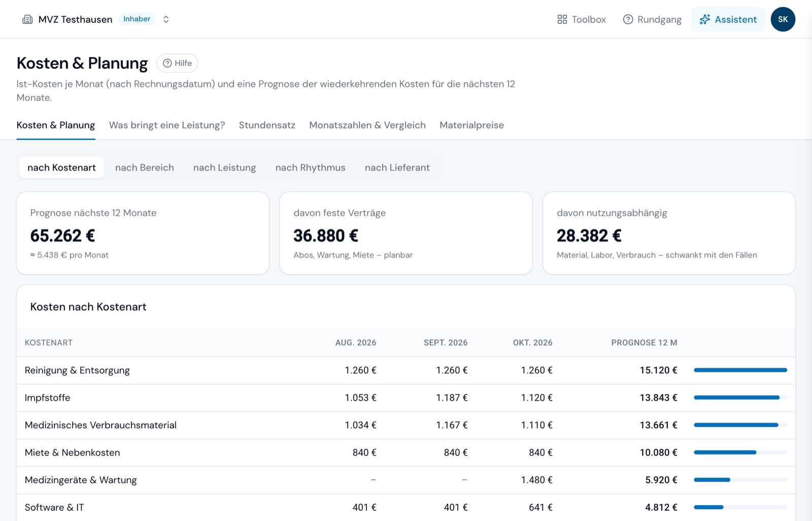812x521 pixels.
Task: Click the Inhaber role badge
Action: pyautogui.click(x=137, y=19)
